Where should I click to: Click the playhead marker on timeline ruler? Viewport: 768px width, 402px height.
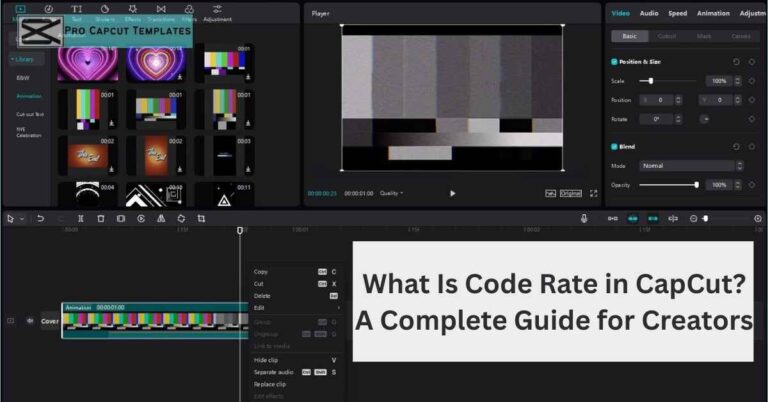point(240,230)
